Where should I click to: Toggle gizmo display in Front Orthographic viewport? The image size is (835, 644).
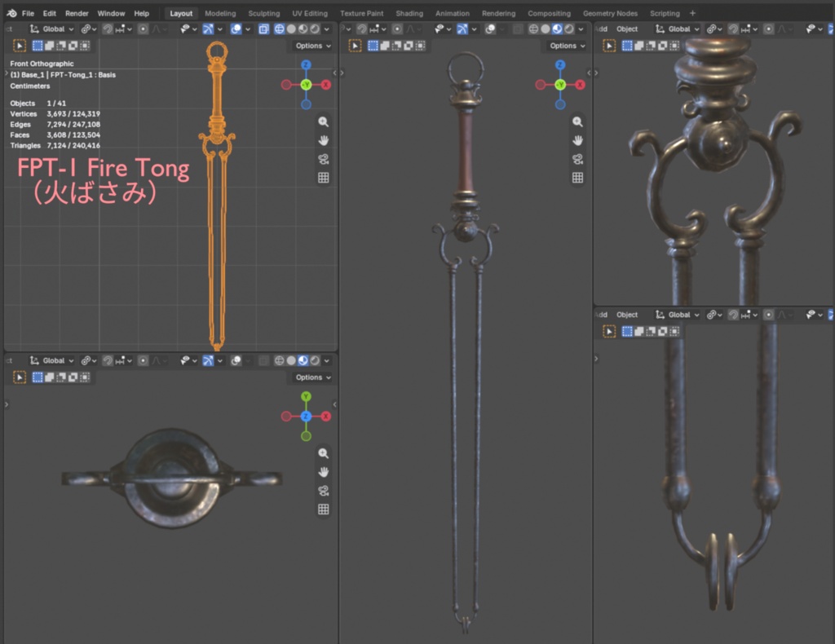tap(208, 29)
